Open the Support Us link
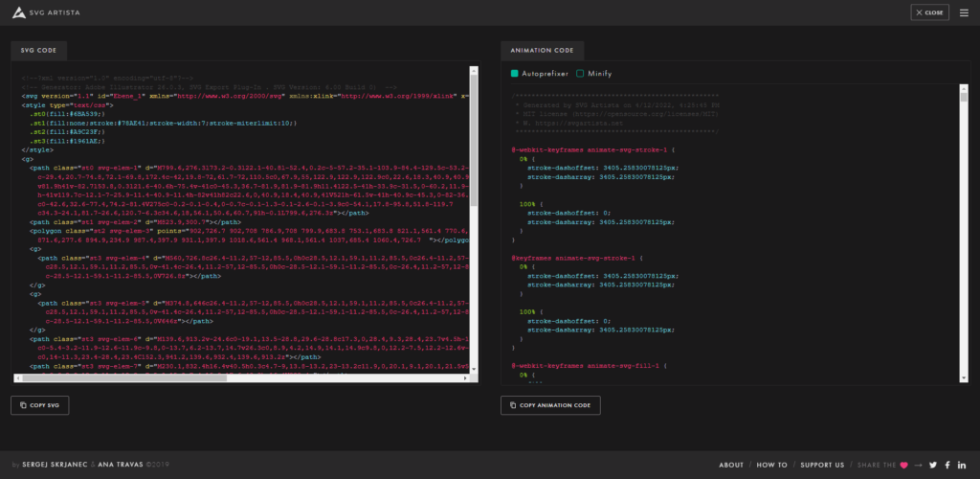 tap(822, 465)
